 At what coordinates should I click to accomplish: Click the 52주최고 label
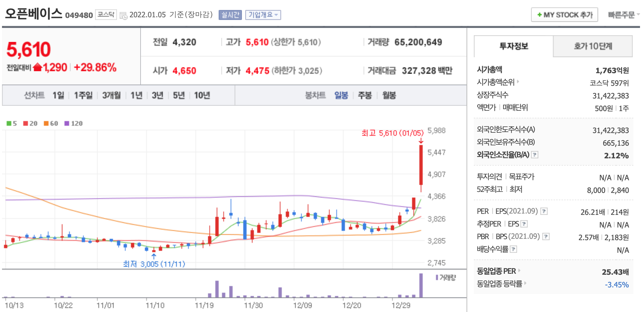coord(489,189)
